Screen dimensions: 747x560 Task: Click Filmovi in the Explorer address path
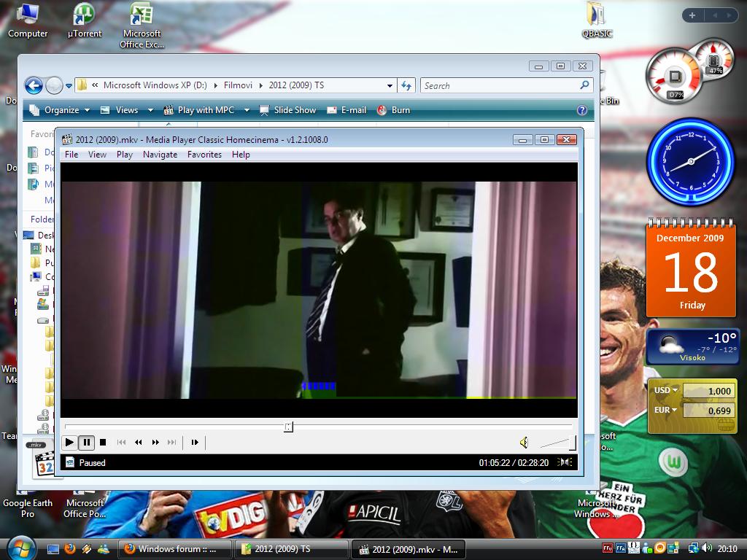pos(239,85)
